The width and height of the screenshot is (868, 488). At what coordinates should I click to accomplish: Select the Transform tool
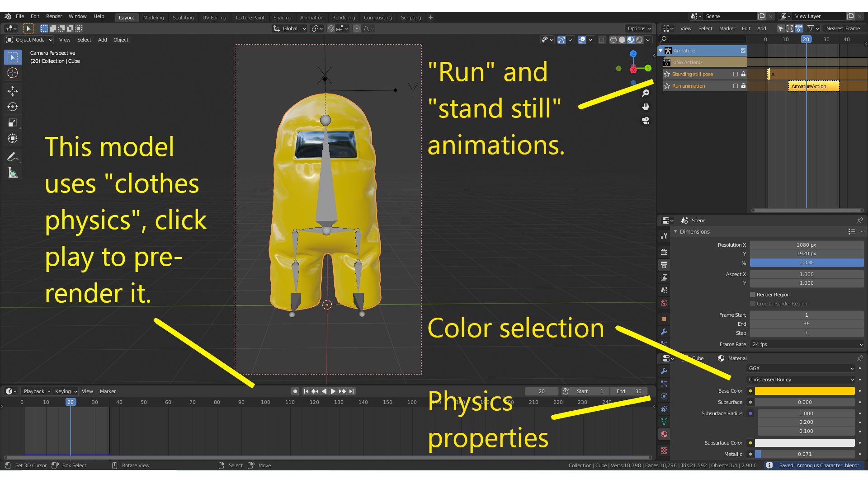coord(13,139)
